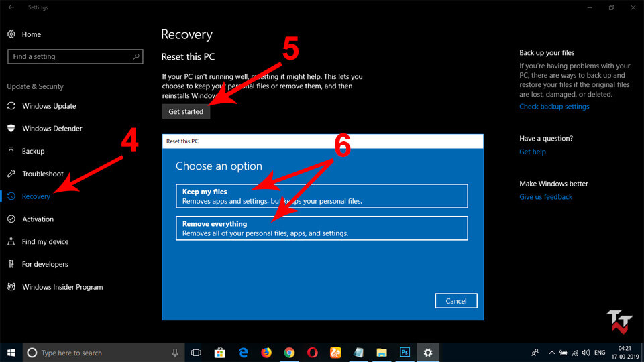Open the Windows Insider Program page
The height and width of the screenshot is (362, 644).
click(x=62, y=286)
